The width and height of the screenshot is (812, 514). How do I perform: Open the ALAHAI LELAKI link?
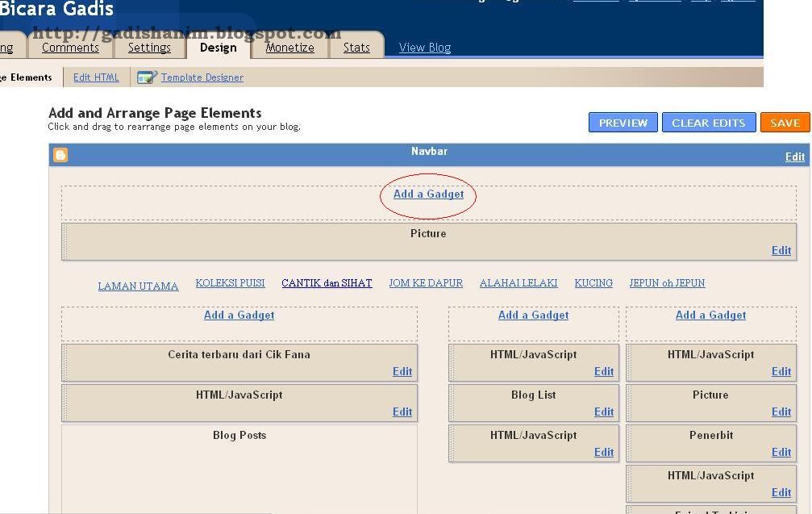click(x=518, y=283)
